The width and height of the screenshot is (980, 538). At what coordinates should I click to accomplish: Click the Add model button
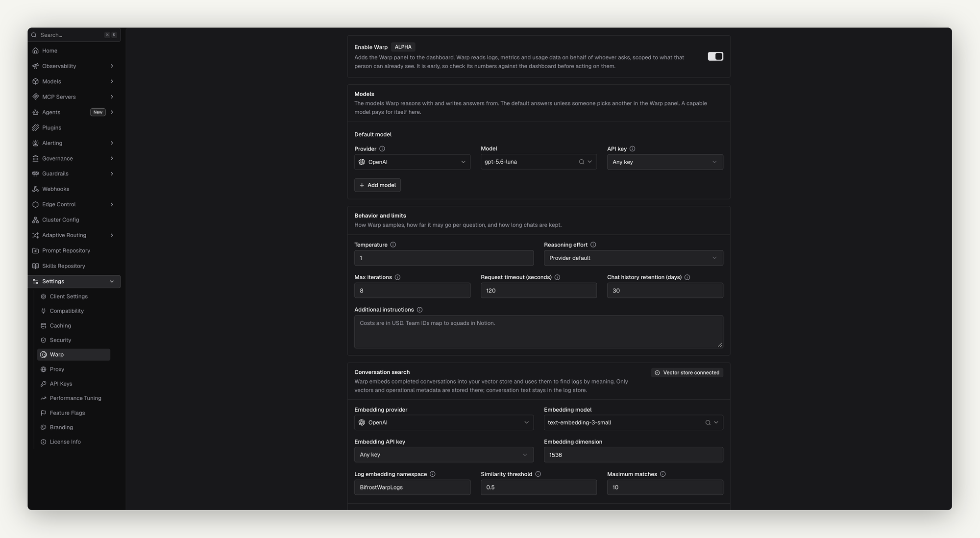pyautogui.click(x=377, y=185)
